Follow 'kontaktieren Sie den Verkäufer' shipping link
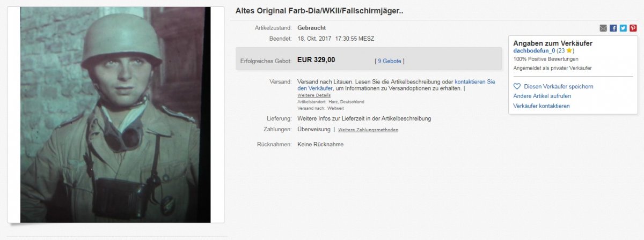The height and width of the screenshot is (240, 644). pos(396,85)
